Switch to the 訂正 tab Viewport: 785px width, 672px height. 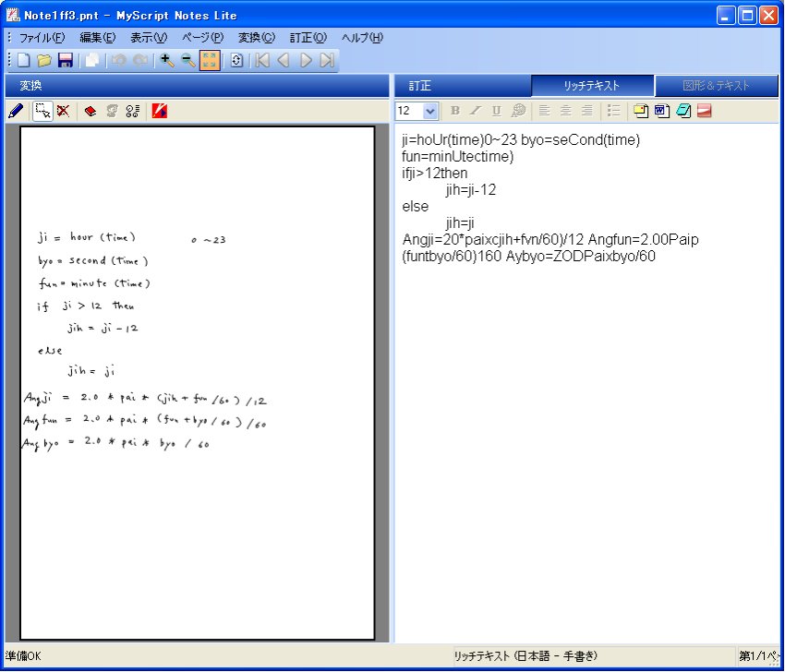tap(421, 86)
